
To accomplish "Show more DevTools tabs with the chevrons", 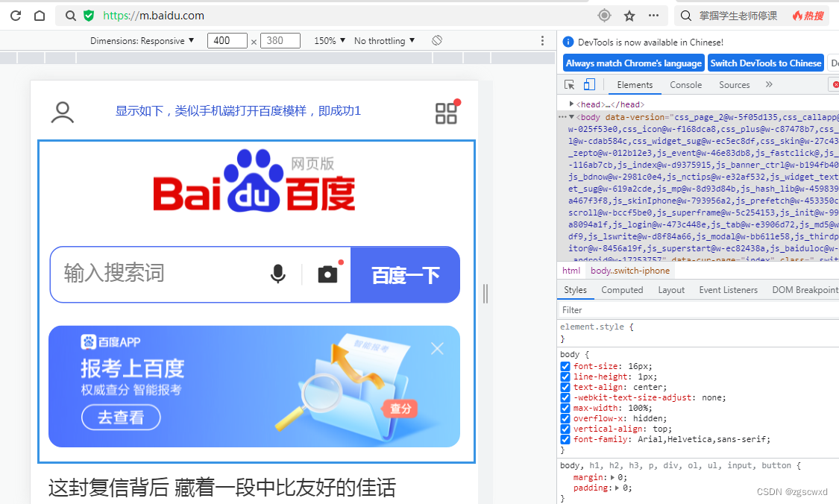I will point(769,84).
